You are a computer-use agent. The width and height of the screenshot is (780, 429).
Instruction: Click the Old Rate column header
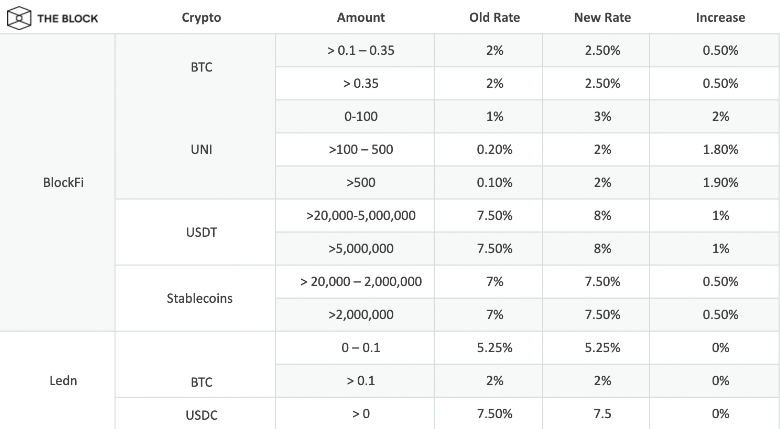click(494, 18)
